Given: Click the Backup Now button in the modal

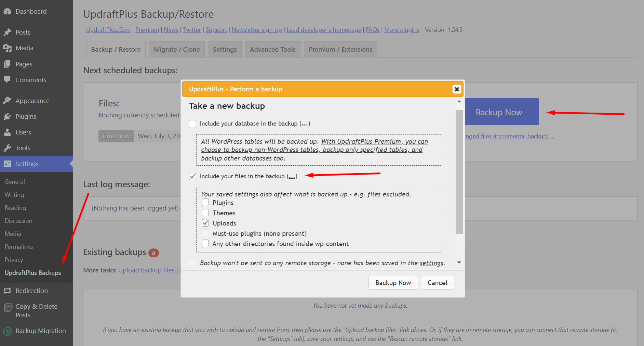Looking at the screenshot, I should (x=393, y=282).
